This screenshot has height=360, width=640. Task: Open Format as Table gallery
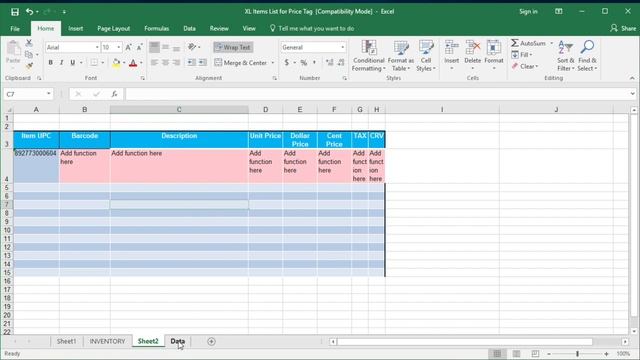[400, 56]
